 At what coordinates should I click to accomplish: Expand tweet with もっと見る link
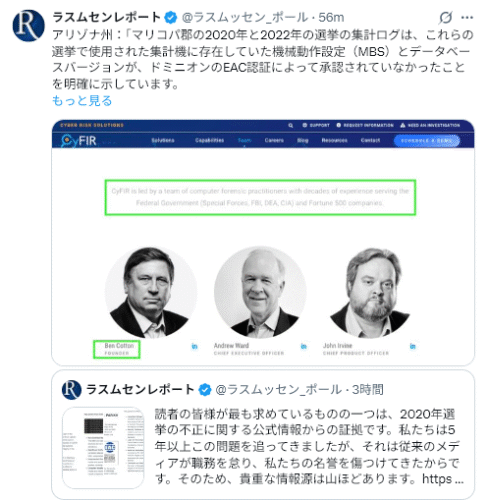(x=82, y=101)
